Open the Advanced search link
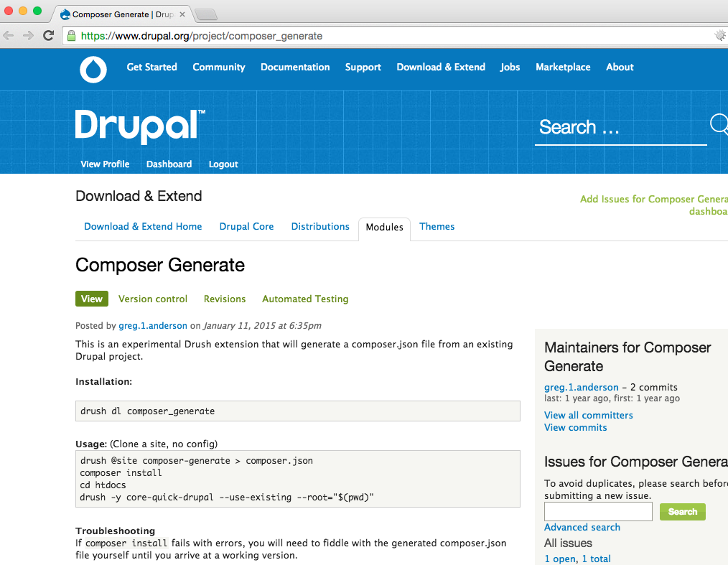Screen dimensions: 728x565 point(582,528)
